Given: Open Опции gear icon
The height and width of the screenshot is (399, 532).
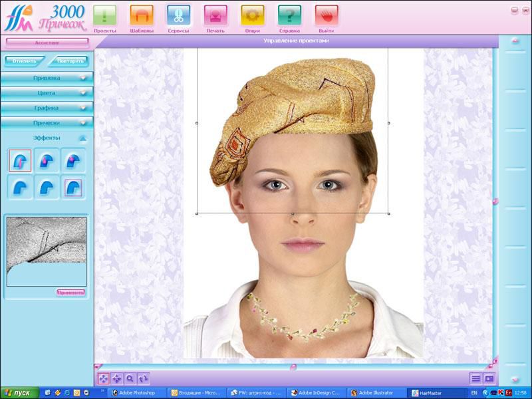Looking at the screenshot, I should coord(252,15).
